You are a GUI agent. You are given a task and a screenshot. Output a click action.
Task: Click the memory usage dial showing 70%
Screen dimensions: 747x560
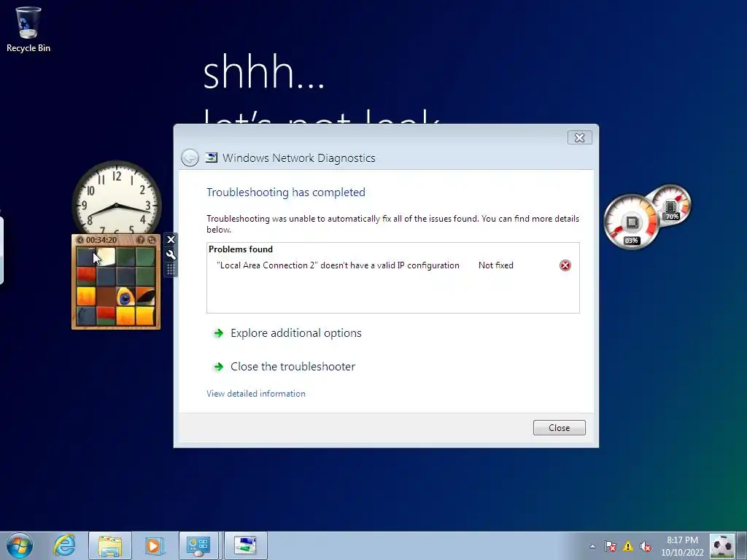672,206
